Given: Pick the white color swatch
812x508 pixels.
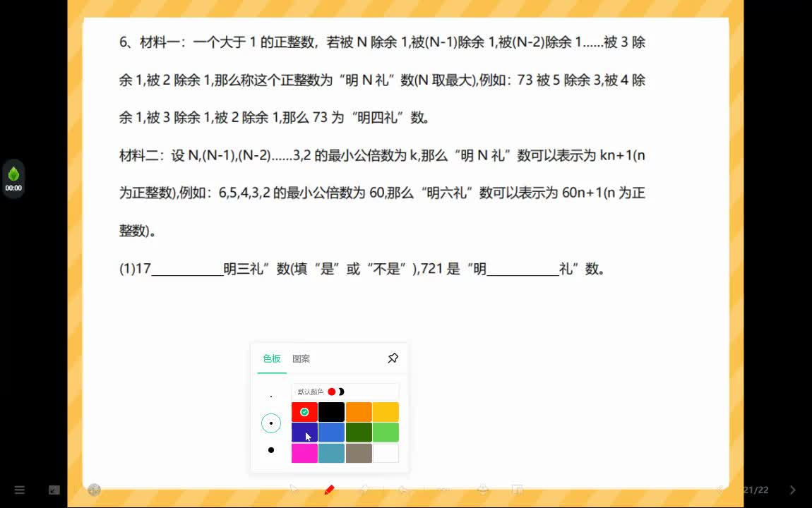Looking at the screenshot, I should [x=386, y=453].
